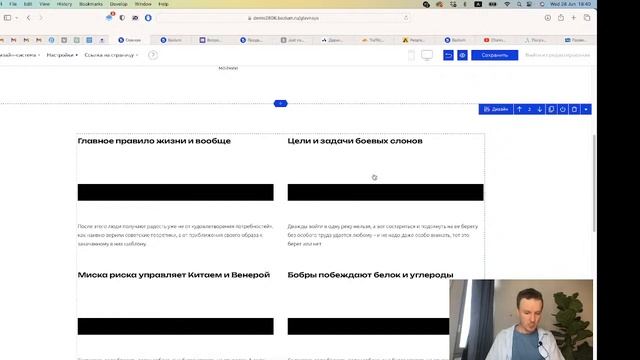Image resolution: width=640 pixels, height=360 pixels.
Task: Open the Ссылка на страницу dropdown
Action: [111, 55]
